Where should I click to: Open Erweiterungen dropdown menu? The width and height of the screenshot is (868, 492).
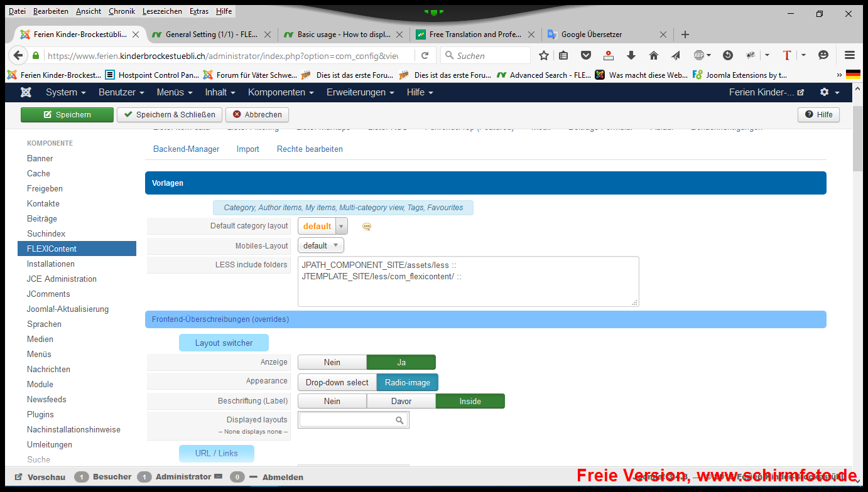pyautogui.click(x=361, y=92)
